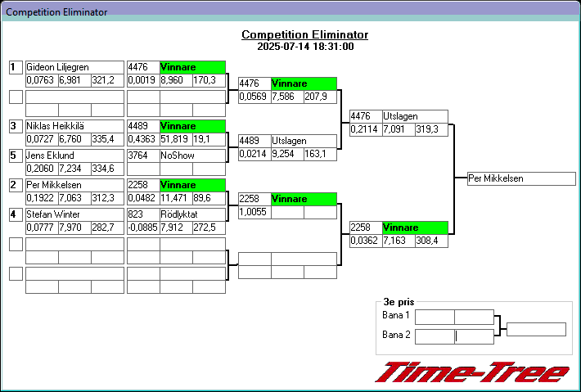
Task: Click the Bana 1 first input box
Action: 435,318
